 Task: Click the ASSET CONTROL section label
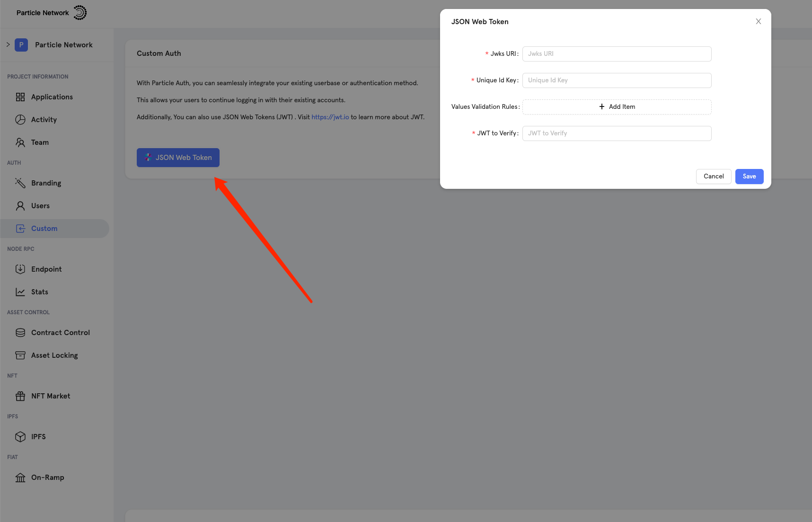[x=28, y=312]
